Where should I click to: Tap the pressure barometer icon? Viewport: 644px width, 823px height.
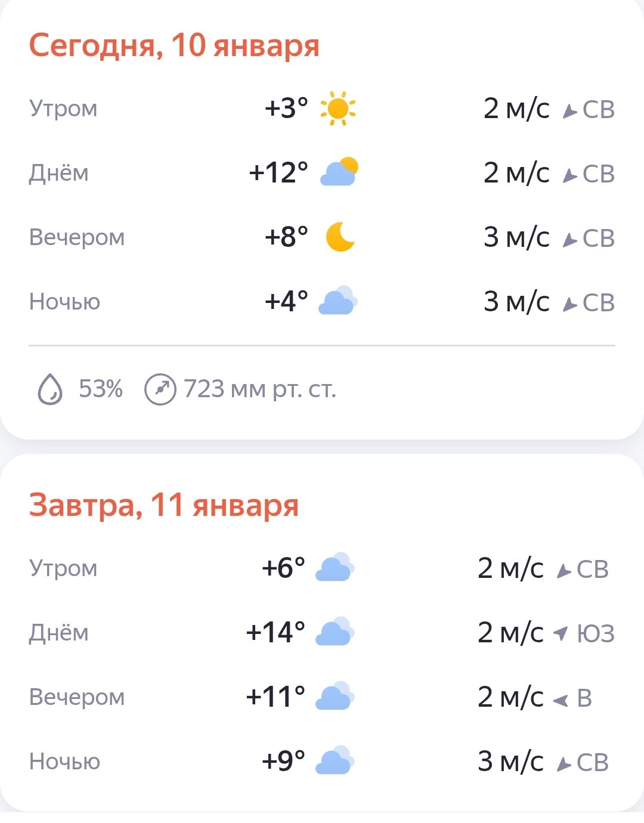click(x=160, y=389)
